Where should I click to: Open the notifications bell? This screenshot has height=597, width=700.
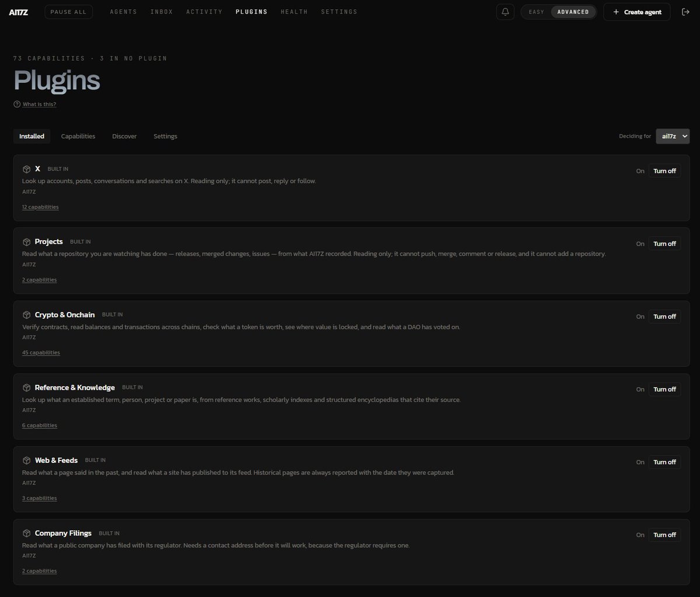tap(505, 12)
